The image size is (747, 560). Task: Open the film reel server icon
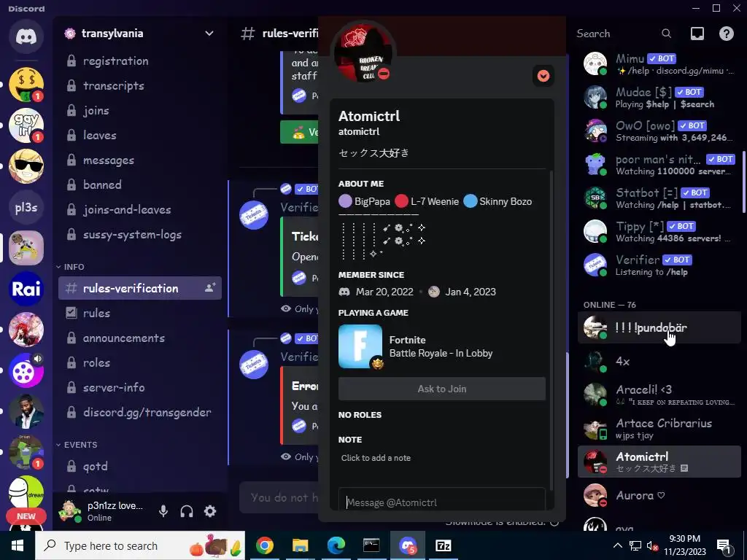[x=26, y=370]
